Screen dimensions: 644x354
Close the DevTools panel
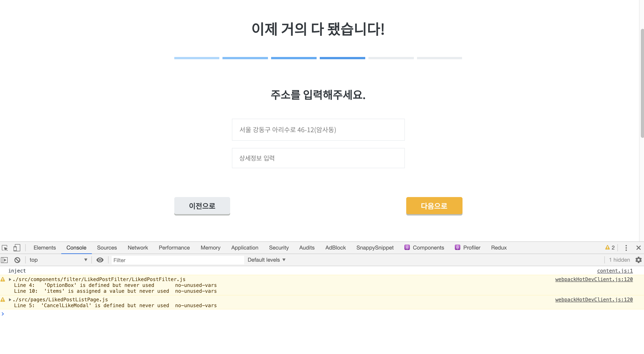click(638, 248)
